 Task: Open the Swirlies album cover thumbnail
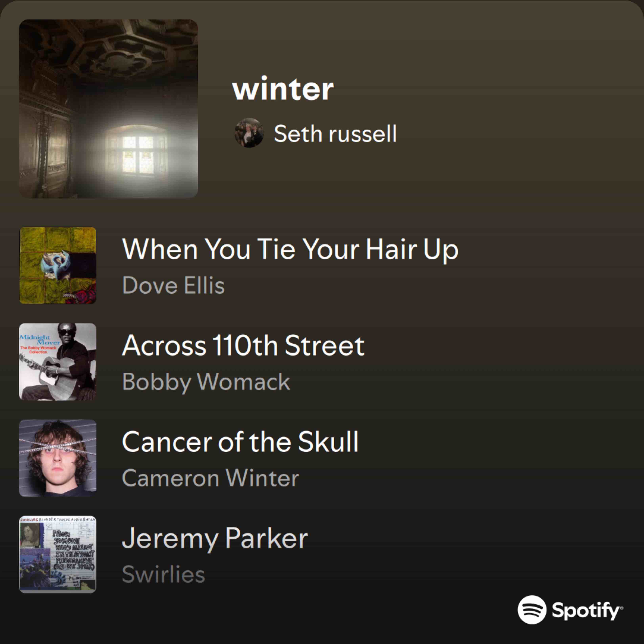click(58, 554)
